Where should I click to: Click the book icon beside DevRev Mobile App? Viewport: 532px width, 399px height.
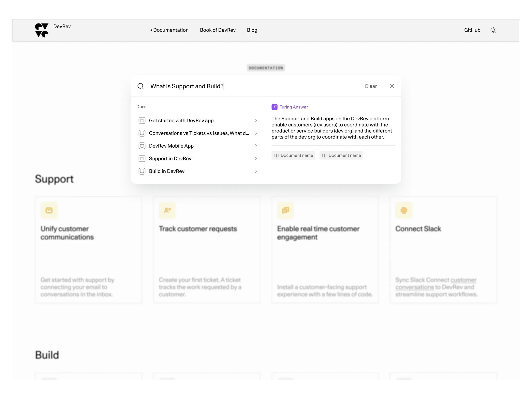pyautogui.click(x=142, y=146)
